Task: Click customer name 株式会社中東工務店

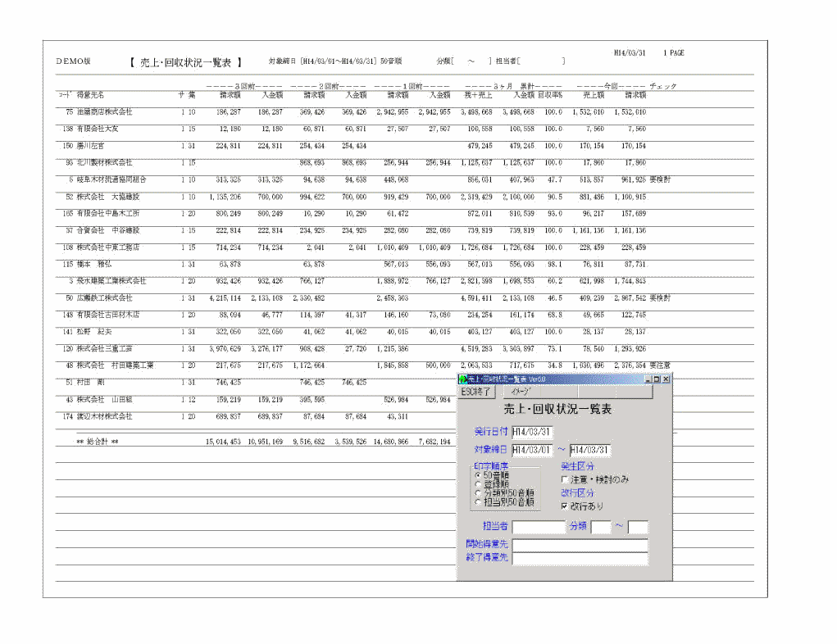Action: pos(108,247)
